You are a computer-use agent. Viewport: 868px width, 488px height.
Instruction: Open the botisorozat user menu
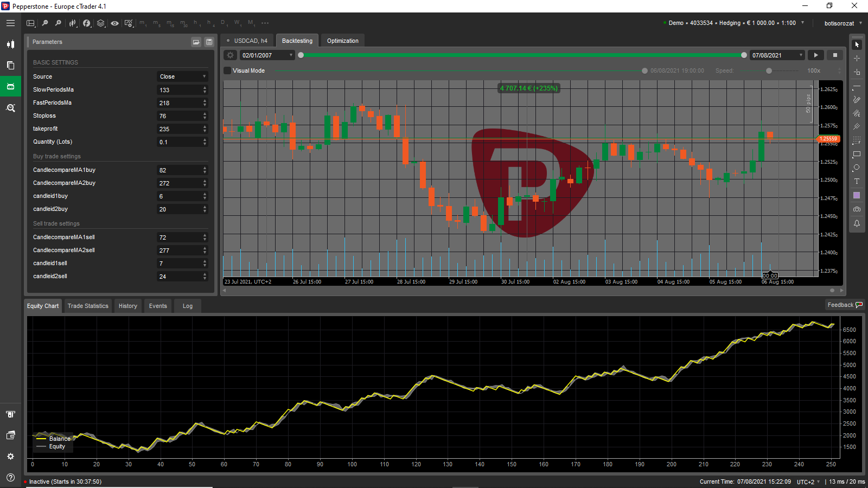[843, 23]
